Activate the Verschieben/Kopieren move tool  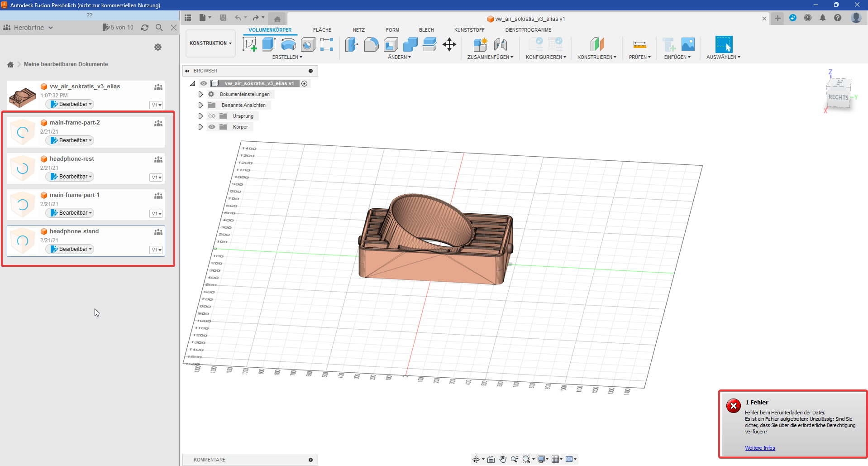tap(449, 44)
